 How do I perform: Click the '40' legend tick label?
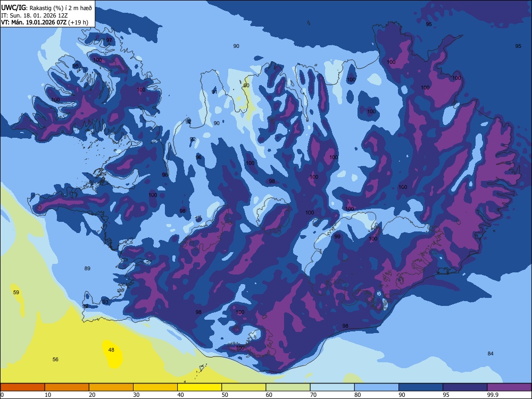click(x=181, y=395)
